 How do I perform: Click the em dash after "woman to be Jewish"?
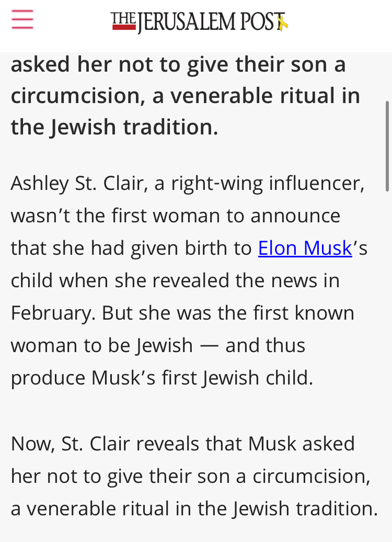click(209, 346)
